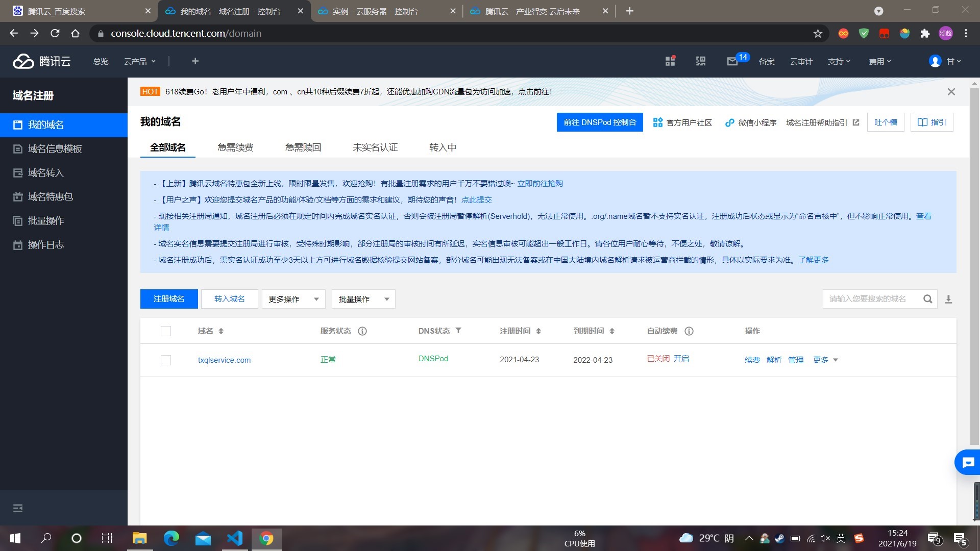Open the Mail app from taskbar
This screenshot has width=980, height=551.
tap(203, 538)
